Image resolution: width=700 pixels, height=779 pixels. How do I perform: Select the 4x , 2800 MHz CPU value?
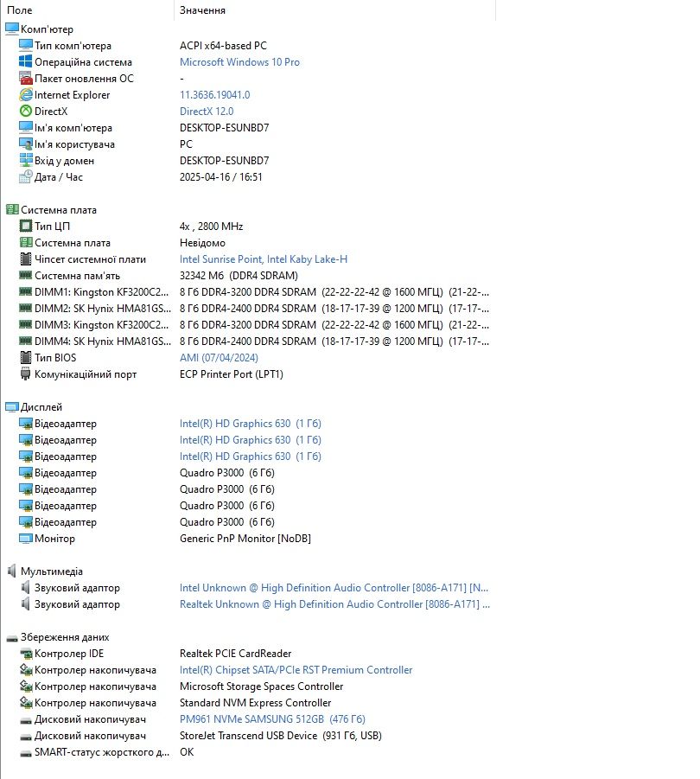pyautogui.click(x=211, y=226)
